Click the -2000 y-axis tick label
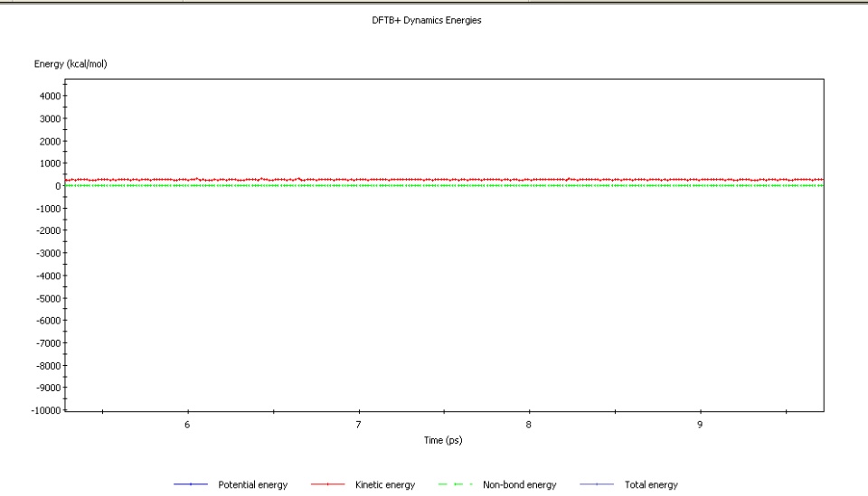This screenshot has height=496, width=868. [48, 231]
